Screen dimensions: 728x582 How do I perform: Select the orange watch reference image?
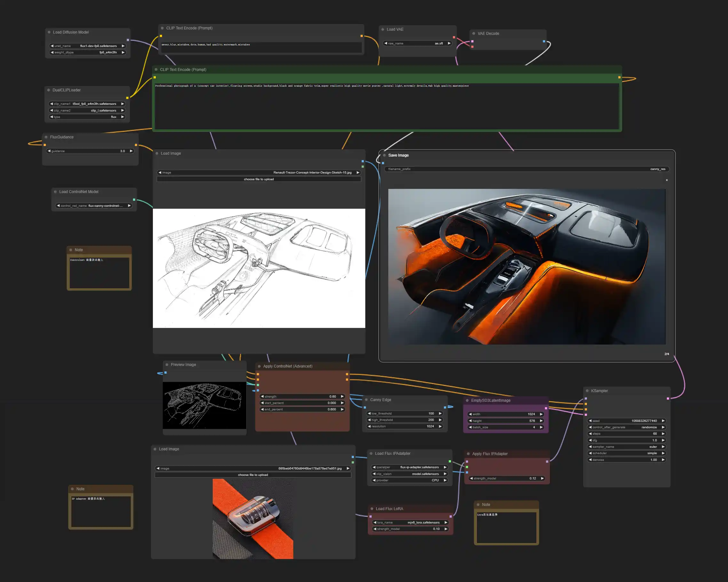click(x=253, y=519)
